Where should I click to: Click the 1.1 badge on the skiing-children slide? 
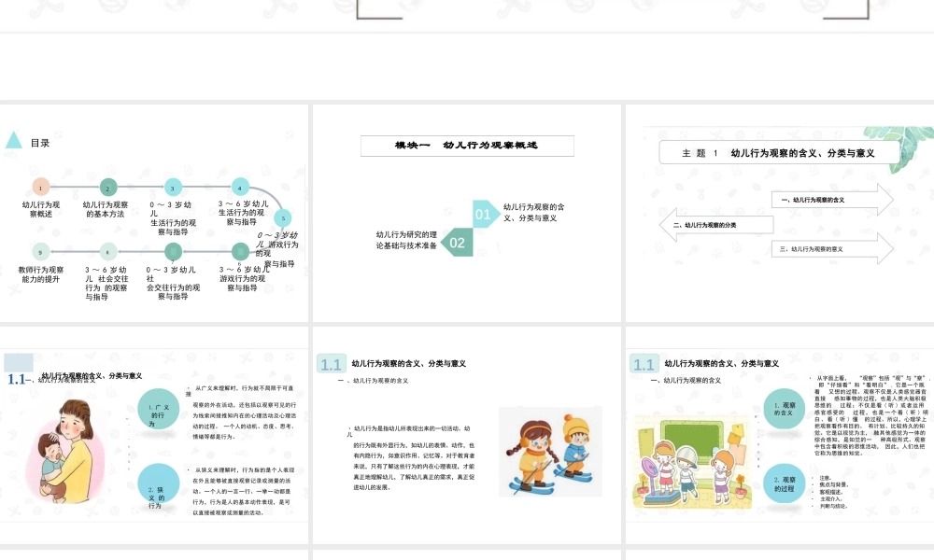[332, 364]
